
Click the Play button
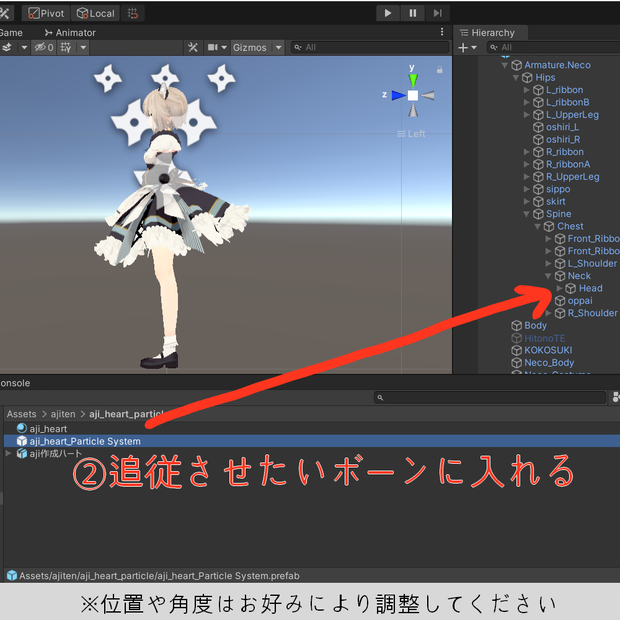pos(388,13)
